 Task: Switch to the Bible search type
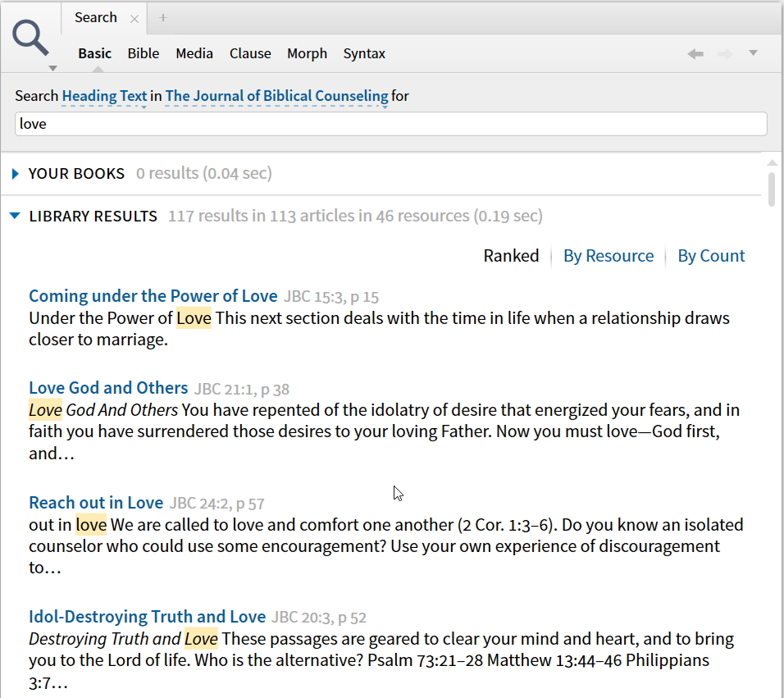tap(143, 53)
